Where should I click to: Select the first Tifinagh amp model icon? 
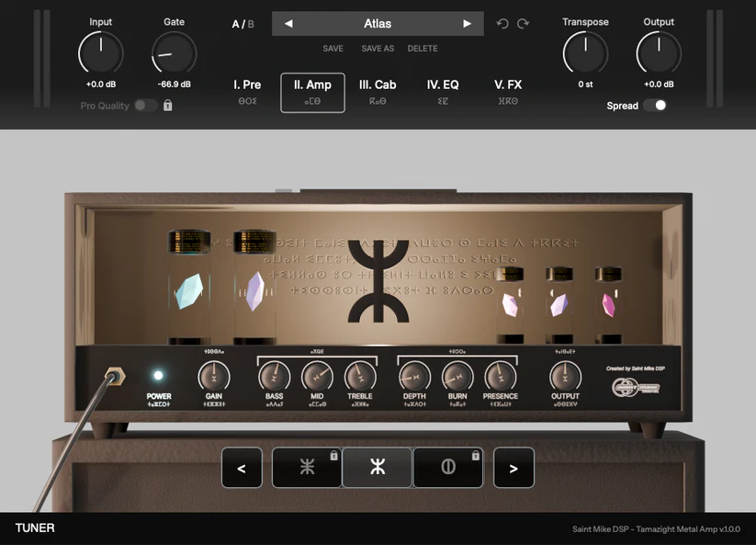(x=307, y=467)
